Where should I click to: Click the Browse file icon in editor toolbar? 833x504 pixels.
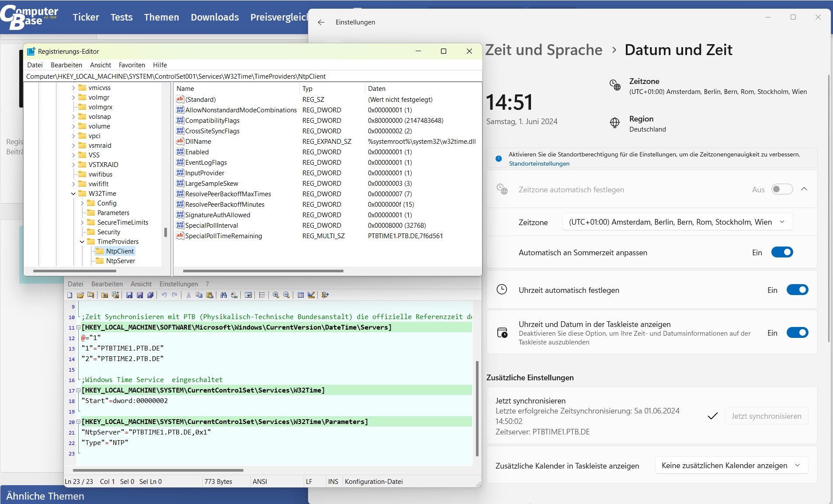(91, 295)
